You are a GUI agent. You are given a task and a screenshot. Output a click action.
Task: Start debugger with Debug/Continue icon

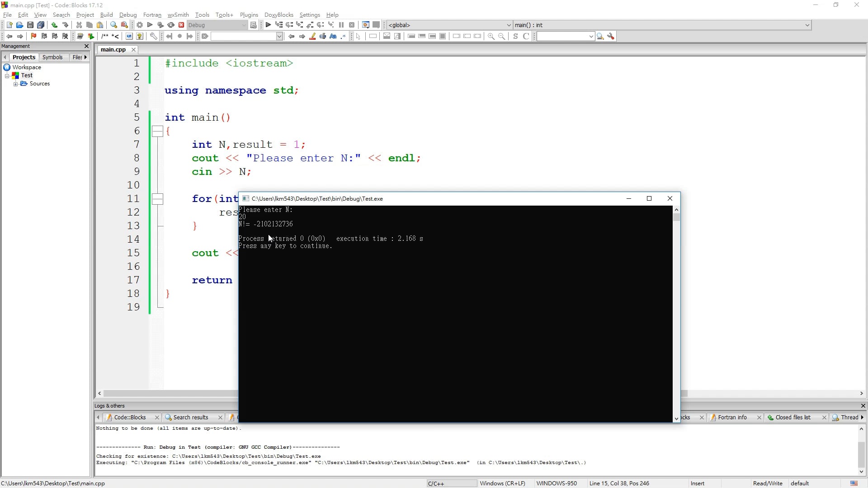click(268, 25)
